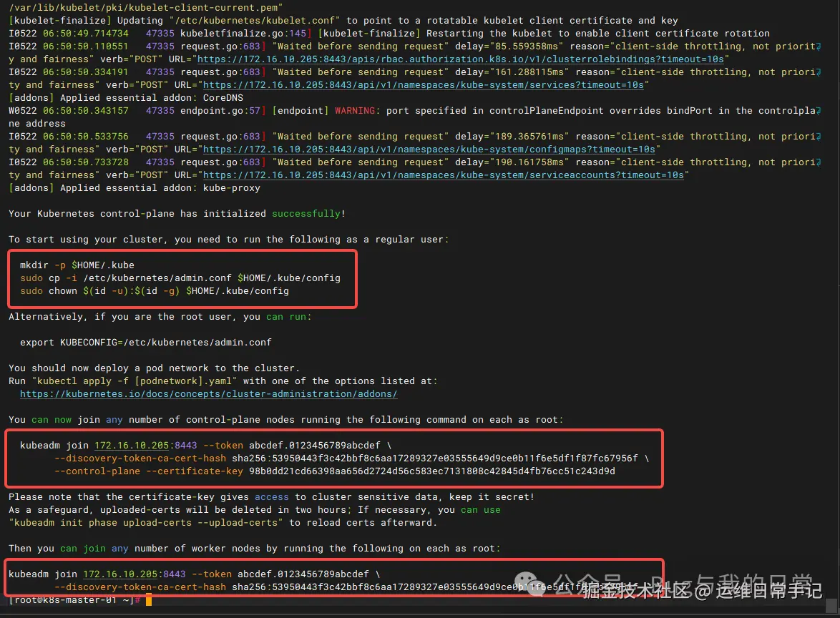The height and width of the screenshot is (618, 840).
Task: Click the wrap indicator on the configmaps request line
Action: [x=819, y=137]
